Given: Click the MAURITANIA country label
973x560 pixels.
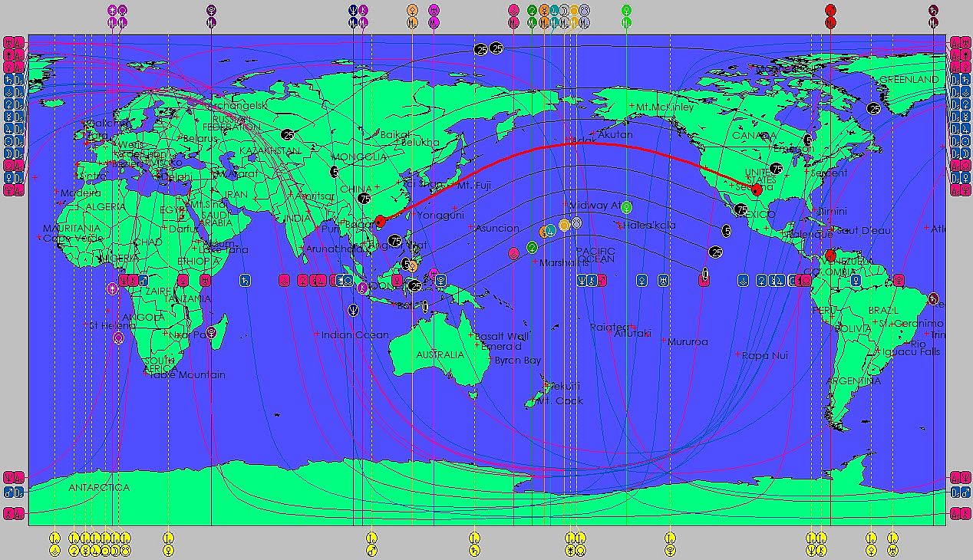Looking at the screenshot, I should coord(71,229).
